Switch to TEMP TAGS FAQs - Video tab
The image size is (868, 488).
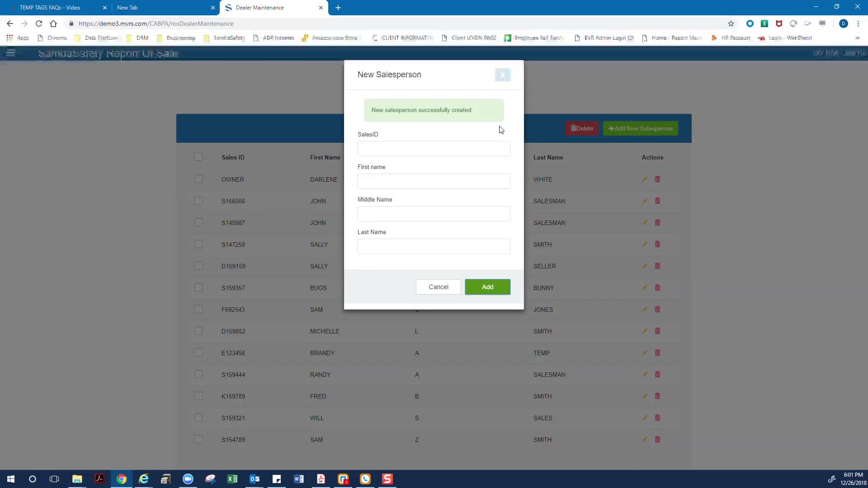[x=50, y=8]
